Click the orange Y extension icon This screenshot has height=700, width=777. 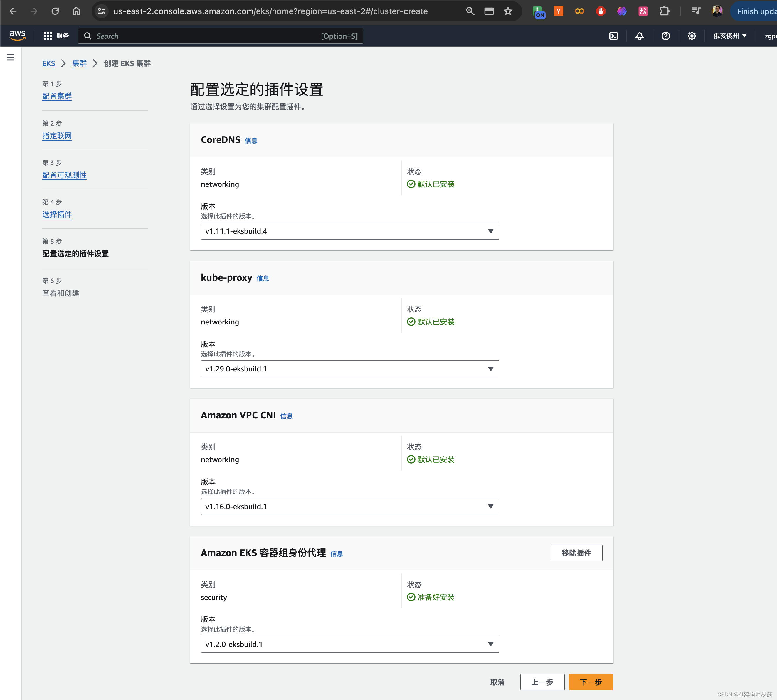point(558,11)
